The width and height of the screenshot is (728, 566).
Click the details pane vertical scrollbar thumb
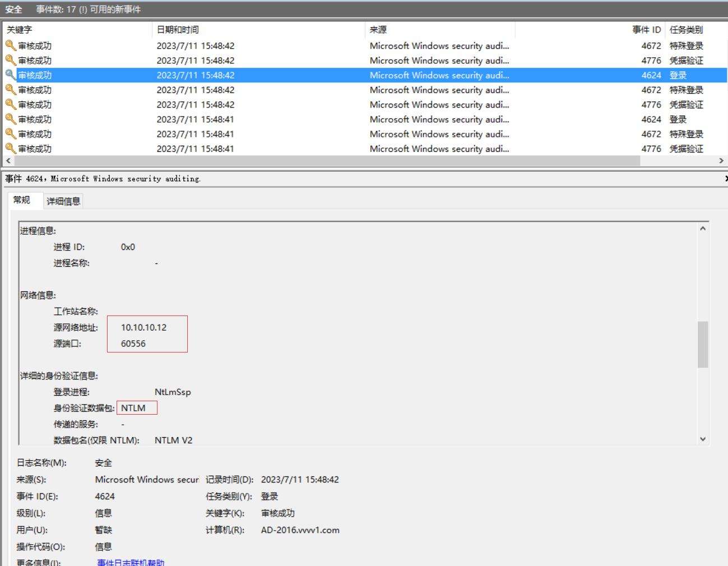tap(703, 344)
